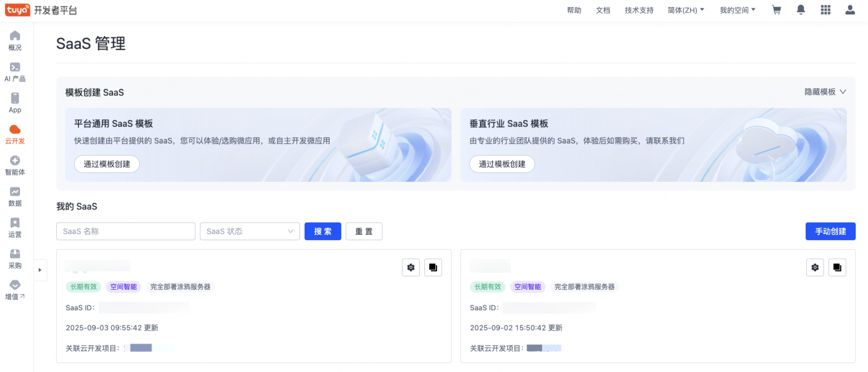The width and height of the screenshot is (868, 372).
Task: Open the shopping cart icon
Action: [x=776, y=10]
